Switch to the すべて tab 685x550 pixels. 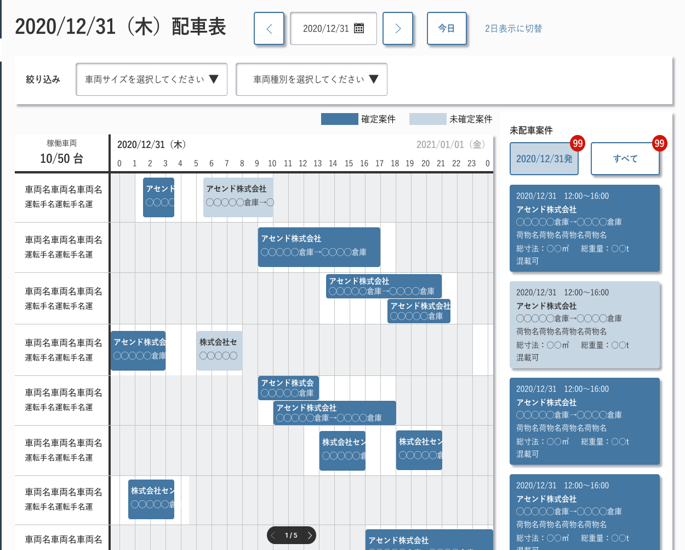[625, 159]
